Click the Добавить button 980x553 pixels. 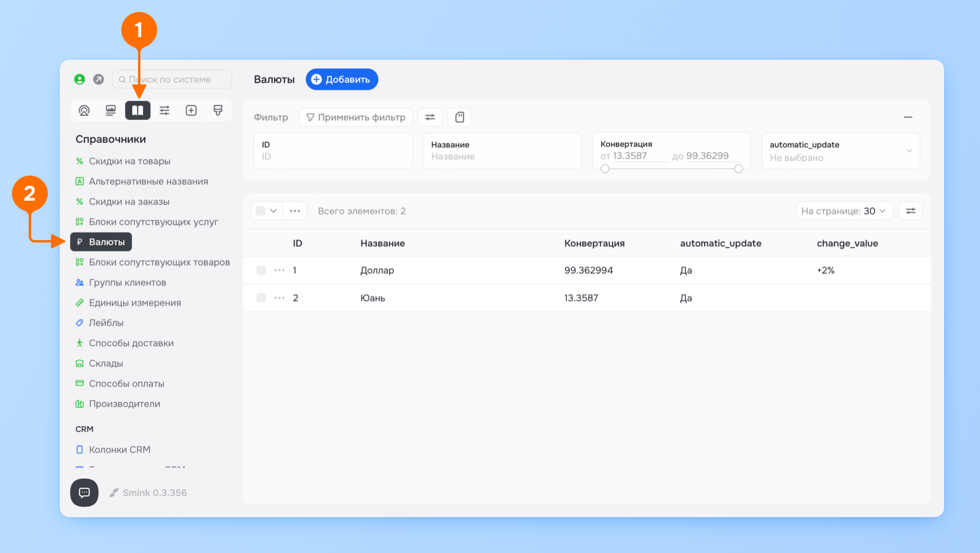[x=342, y=79]
